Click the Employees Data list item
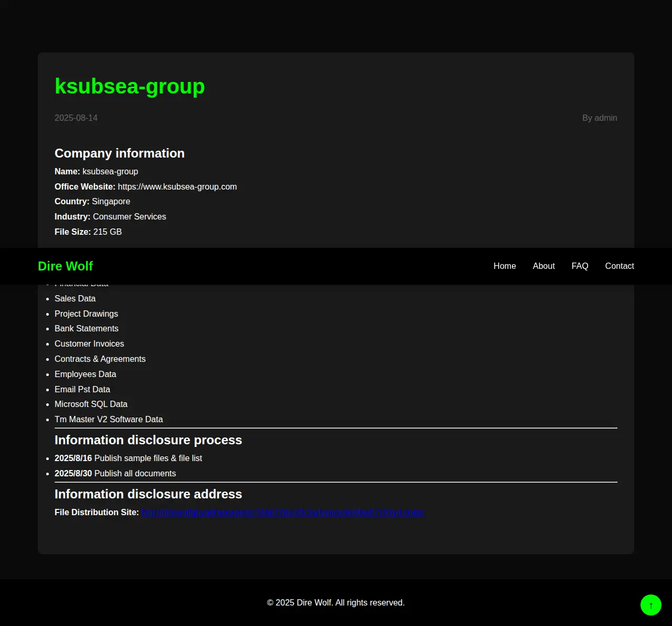This screenshot has height=626, width=672. (85, 374)
